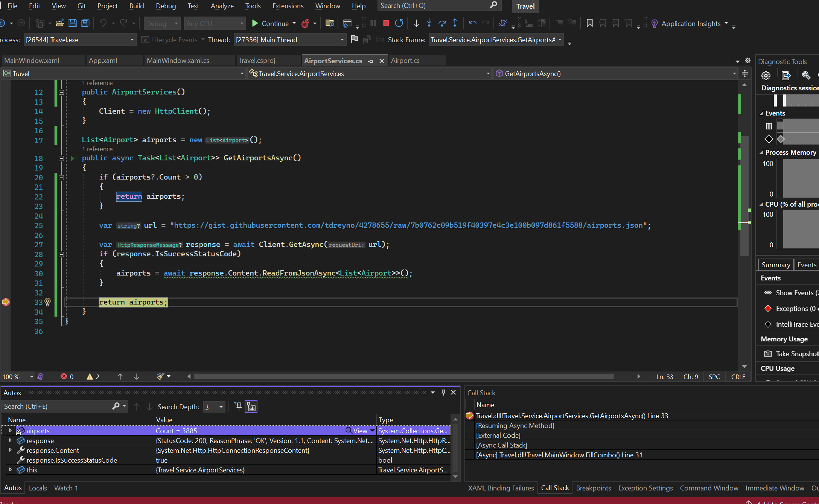Restart the debugging session

point(399,23)
